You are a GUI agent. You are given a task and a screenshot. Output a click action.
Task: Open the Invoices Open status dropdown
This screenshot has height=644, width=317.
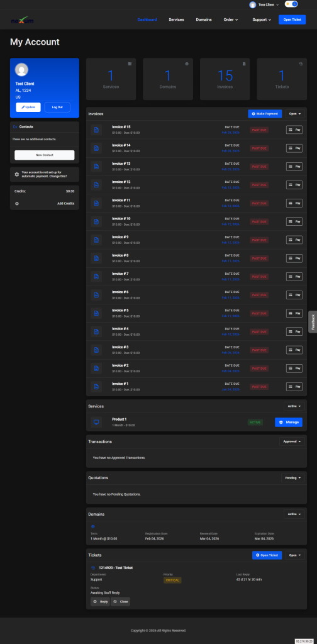(x=295, y=114)
